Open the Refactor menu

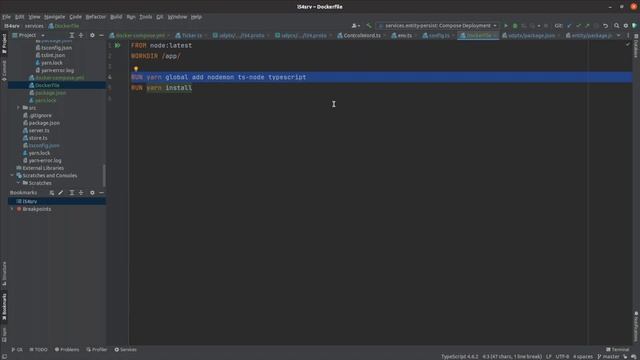96,17
